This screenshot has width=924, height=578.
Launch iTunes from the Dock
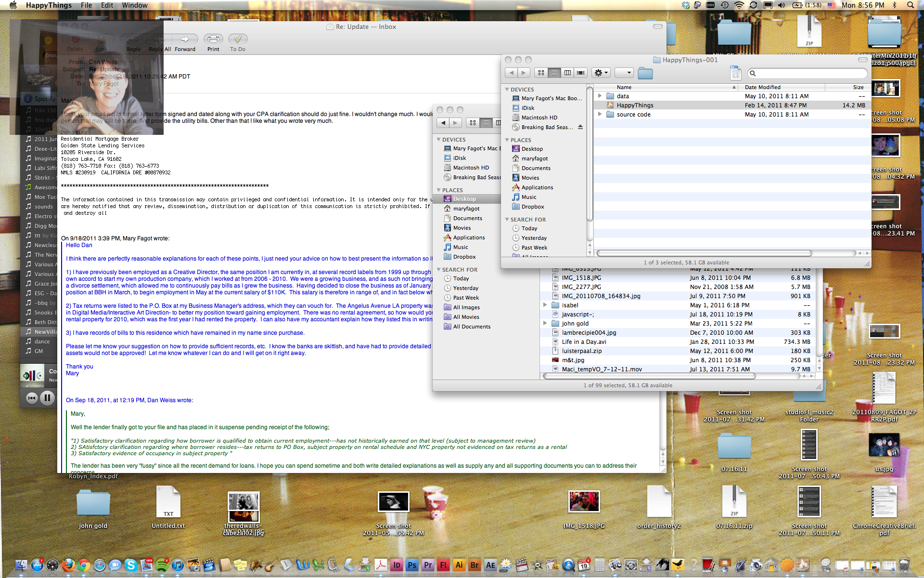pyautogui.click(x=178, y=565)
